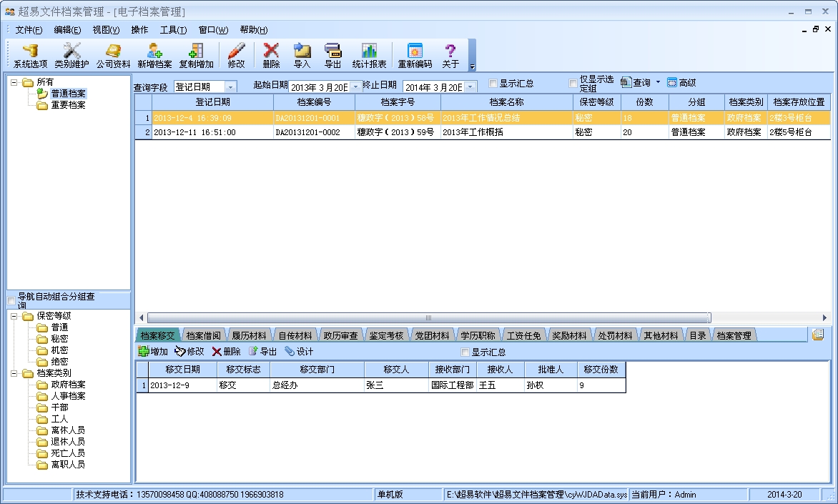Switch to 工资任免 tab
This screenshot has width=838, height=504.
(523, 336)
